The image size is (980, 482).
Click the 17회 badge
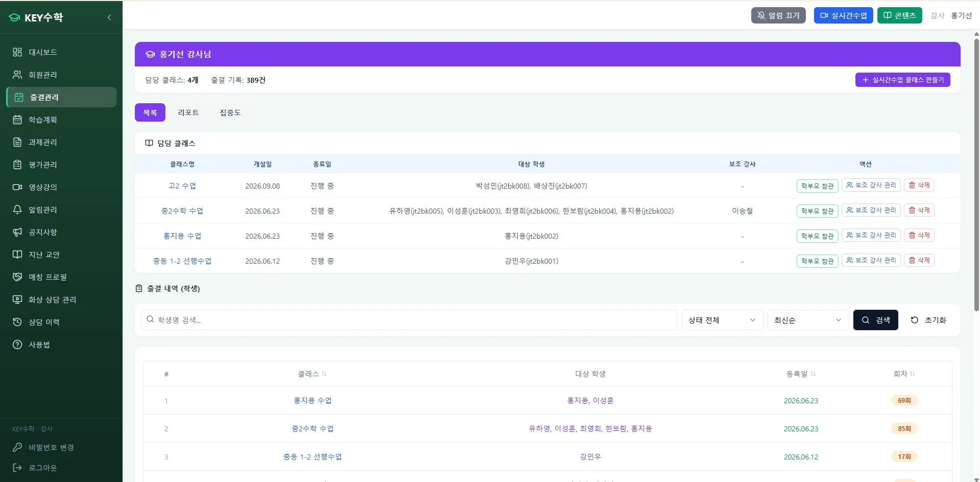904,456
